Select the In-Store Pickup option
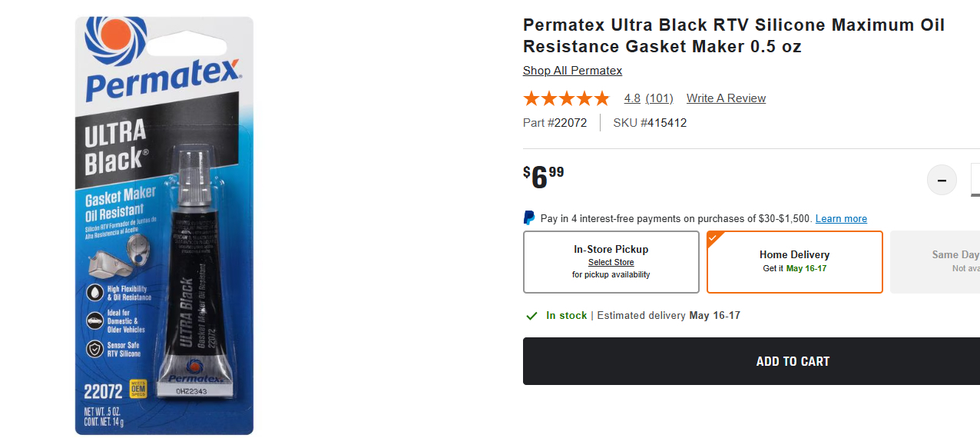This screenshot has width=980, height=448. click(611, 262)
